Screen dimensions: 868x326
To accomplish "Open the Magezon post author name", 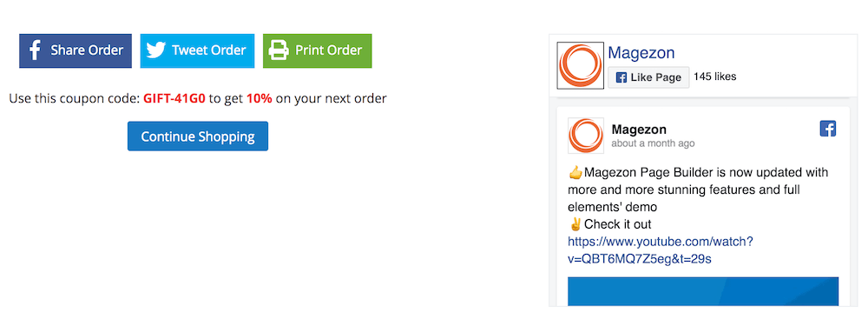I will click(x=639, y=130).
